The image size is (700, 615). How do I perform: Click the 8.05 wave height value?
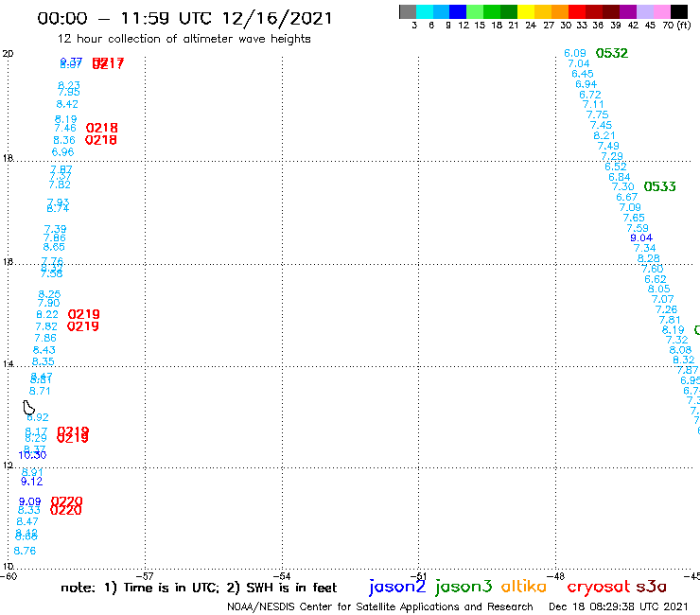click(x=659, y=289)
